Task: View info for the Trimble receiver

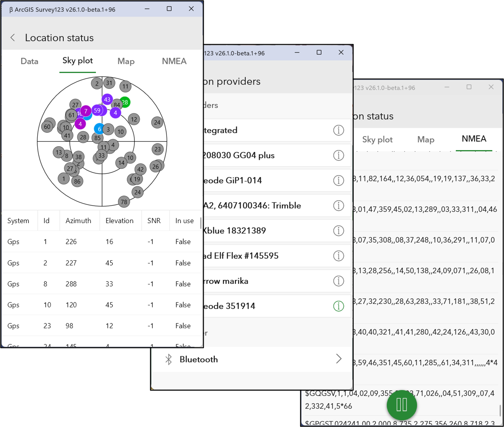Action: 338,205
